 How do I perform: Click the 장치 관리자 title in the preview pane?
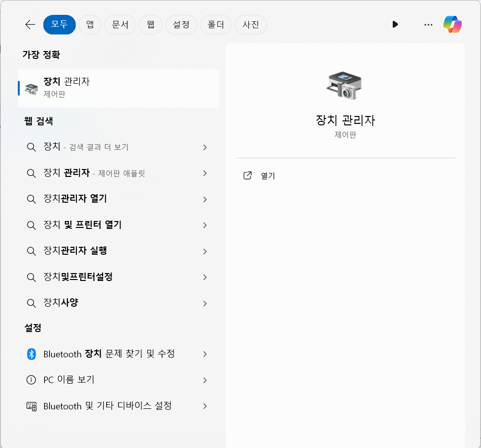[346, 120]
